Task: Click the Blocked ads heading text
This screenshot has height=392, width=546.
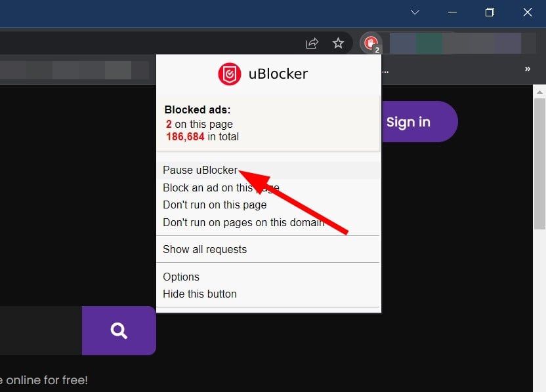Action: [x=198, y=110]
